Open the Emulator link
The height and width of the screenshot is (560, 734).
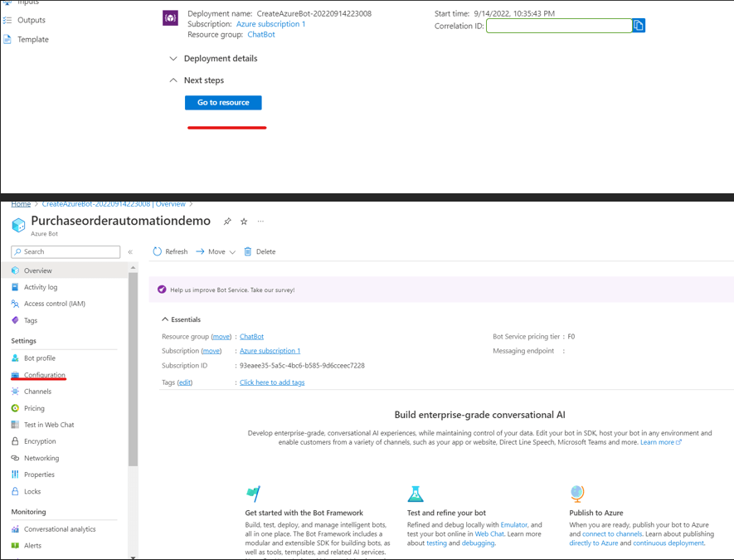tap(514, 525)
